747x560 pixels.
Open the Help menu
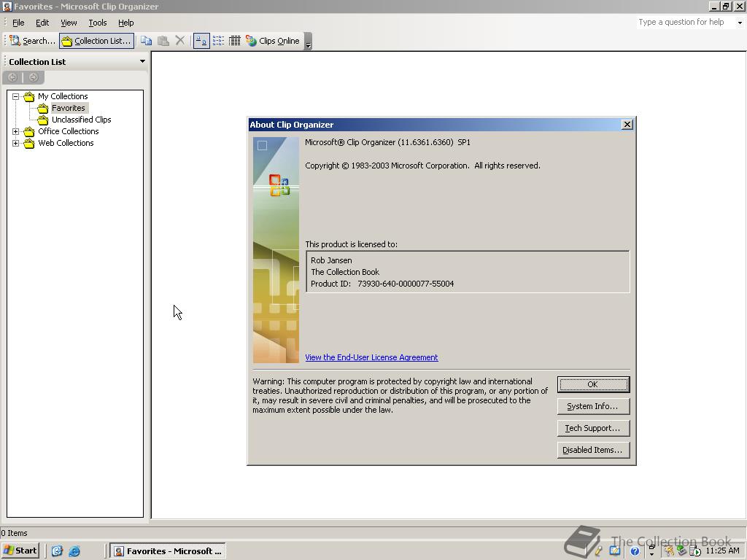[125, 23]
